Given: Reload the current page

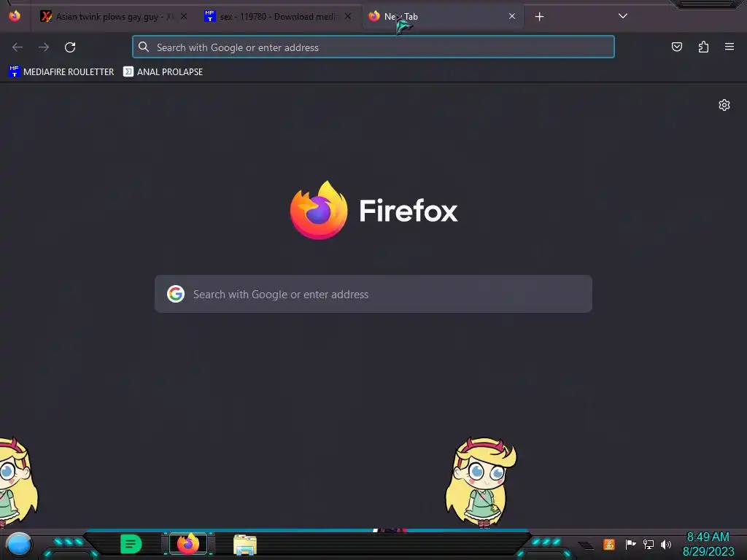Looking at the screenshot, I should tap(70, 47).
